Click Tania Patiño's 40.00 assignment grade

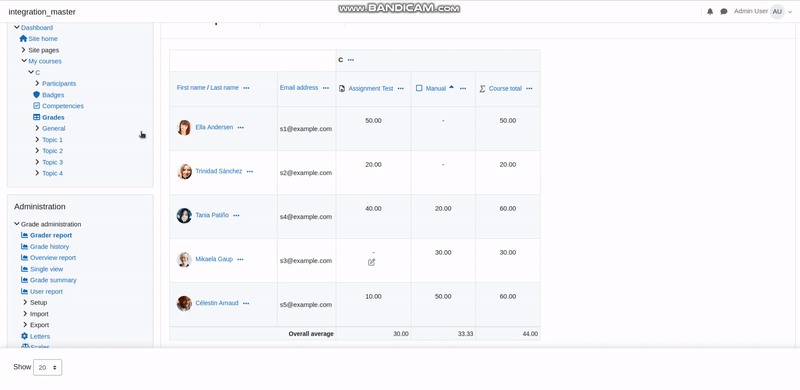[x=373, y=208]
